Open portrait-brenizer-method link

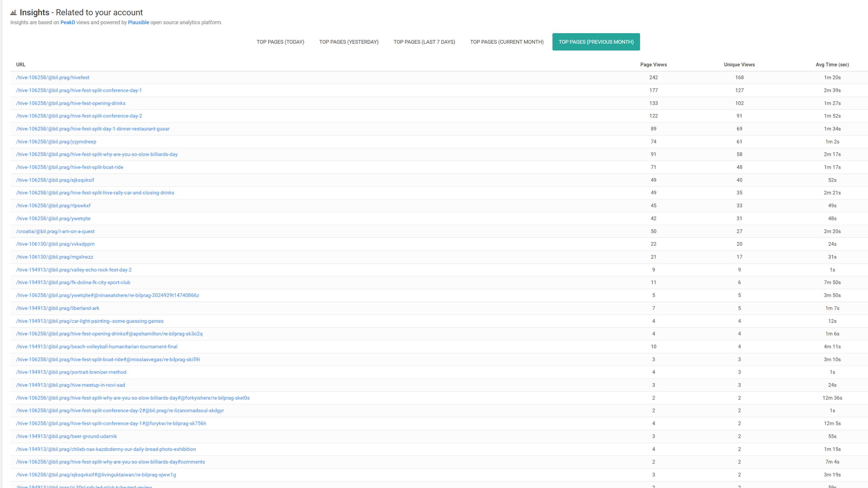pos(71,372)
